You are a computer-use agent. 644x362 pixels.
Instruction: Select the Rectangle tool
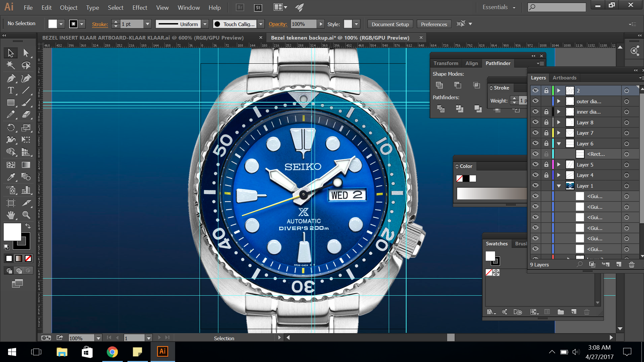pyautogui.click(x=11, y=103)
